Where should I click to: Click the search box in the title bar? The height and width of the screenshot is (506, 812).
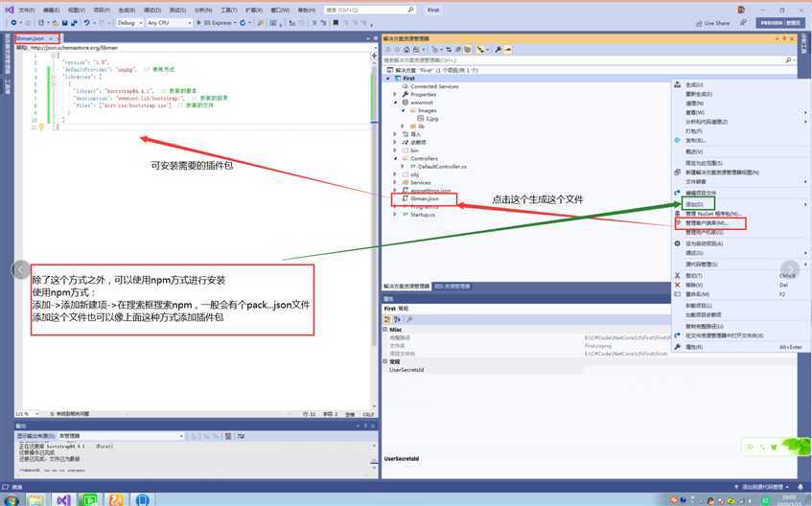click(x=366, y=10)
